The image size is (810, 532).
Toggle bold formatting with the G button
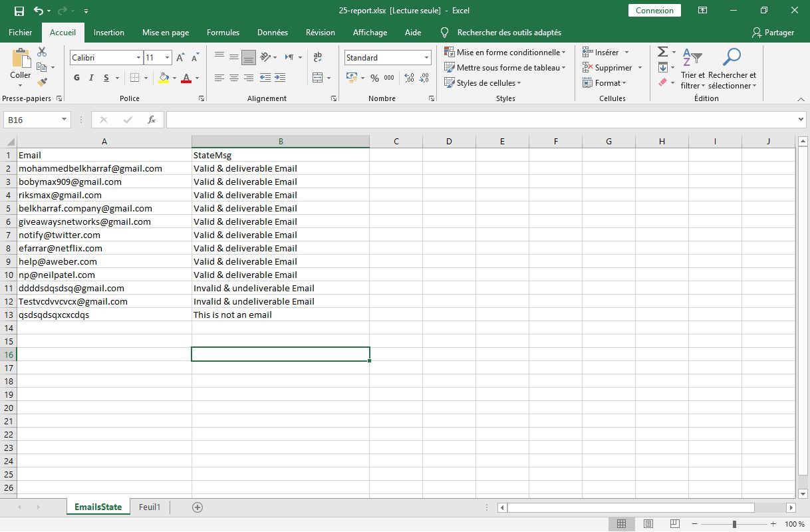(x=76, y=78)
